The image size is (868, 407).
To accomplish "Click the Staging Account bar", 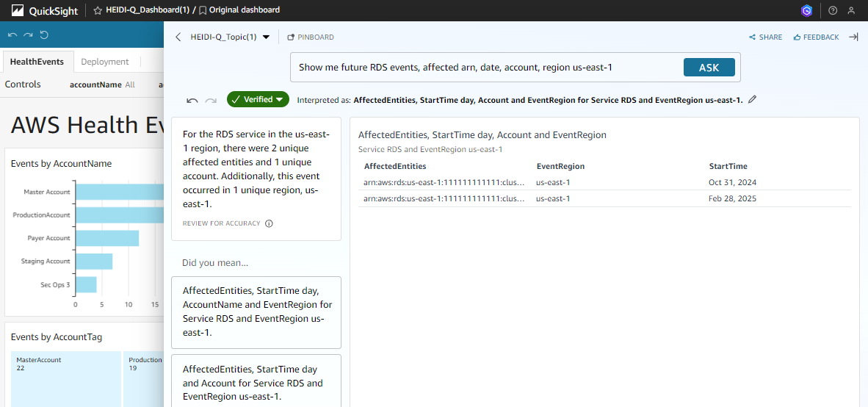I will [94, 262].
